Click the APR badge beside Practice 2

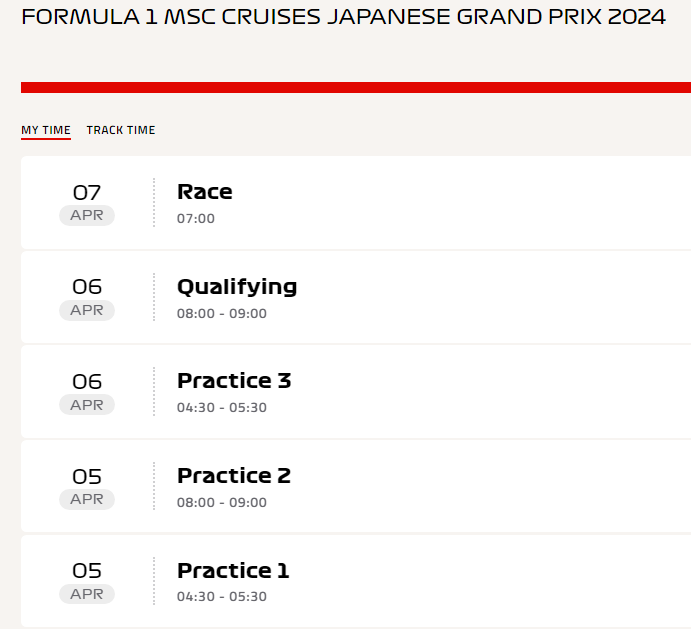tap(87, 499)
